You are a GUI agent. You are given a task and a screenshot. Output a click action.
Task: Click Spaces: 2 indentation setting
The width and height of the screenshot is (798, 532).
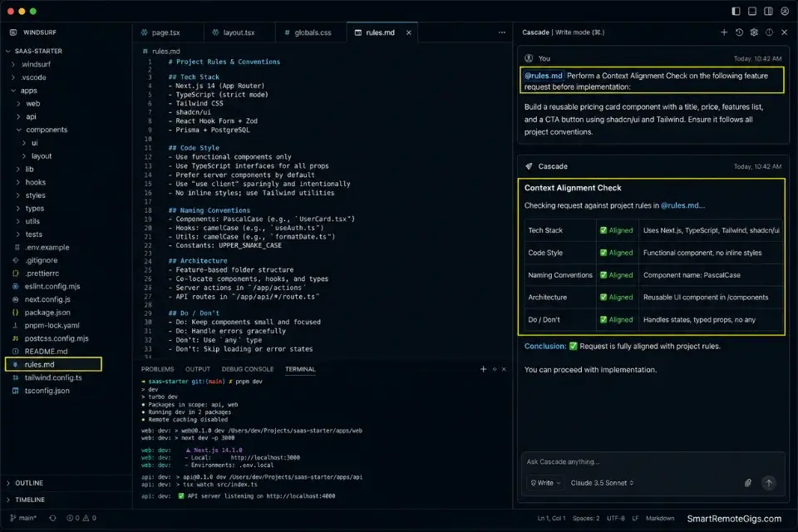click(586, 518)
